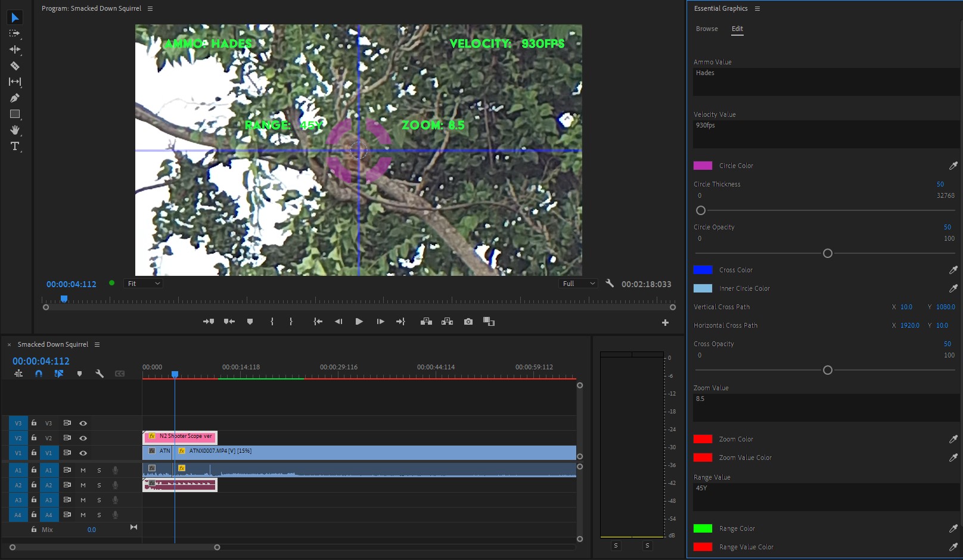The image size is (963, 560).
Task: Click the Program Monitor timecode 00:00:04:112
Action: click(x=72, y=284)
